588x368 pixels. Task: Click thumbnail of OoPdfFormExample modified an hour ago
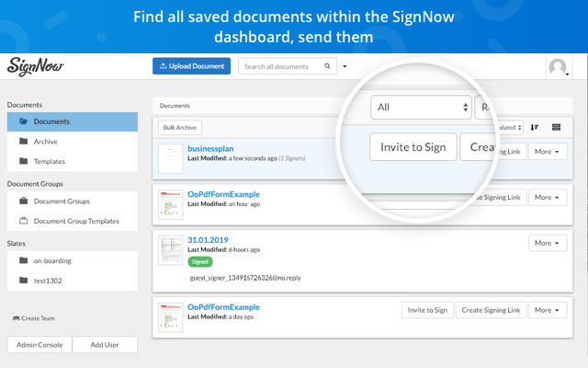point(170,204)
